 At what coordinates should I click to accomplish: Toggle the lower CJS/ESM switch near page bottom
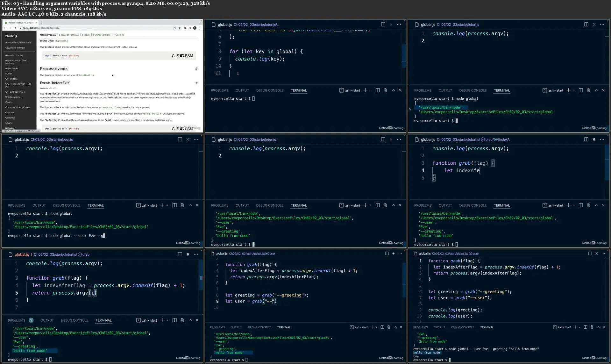click(x=182, y=129)
